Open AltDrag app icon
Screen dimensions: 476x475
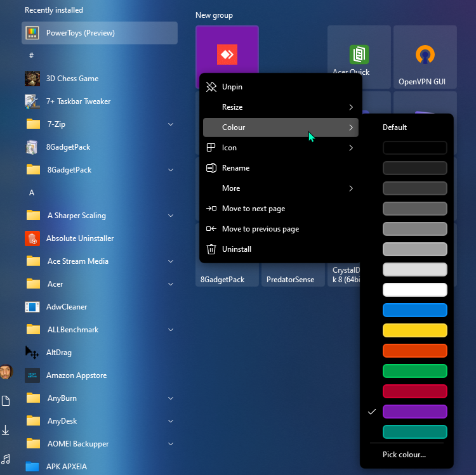pos(32,353)
